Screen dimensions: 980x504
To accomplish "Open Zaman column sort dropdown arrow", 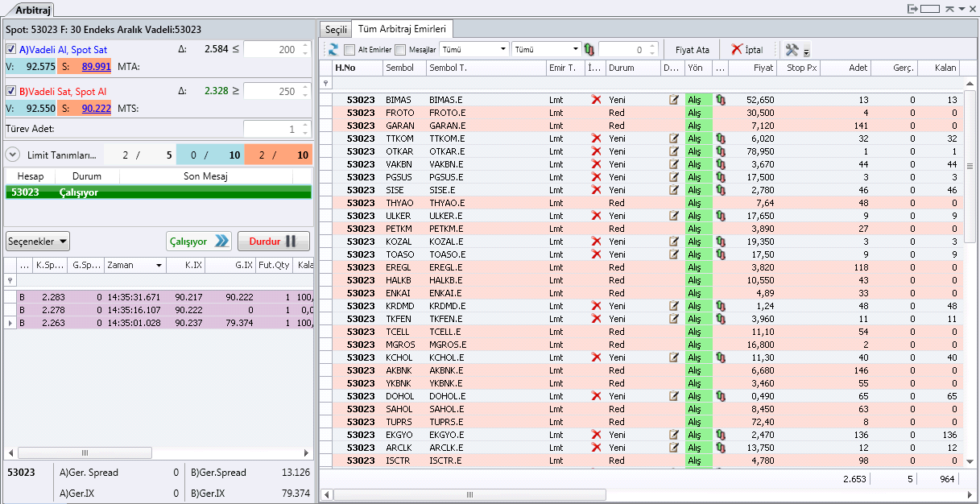I will tap(159, 265).
